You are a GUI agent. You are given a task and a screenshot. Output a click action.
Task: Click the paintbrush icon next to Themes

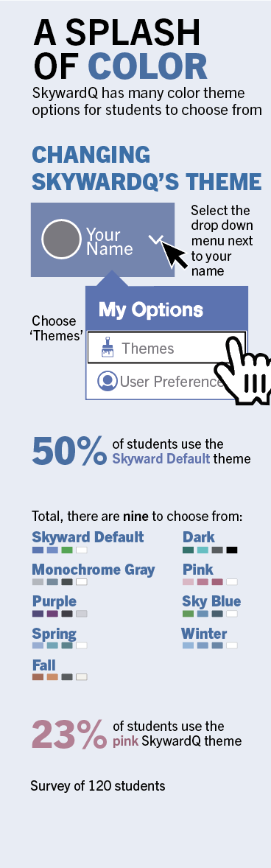pos(108,348)
